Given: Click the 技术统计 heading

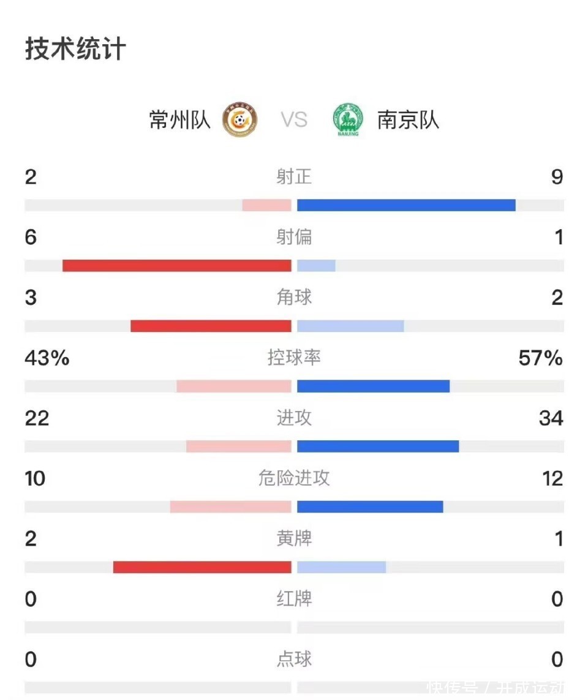Looking at the screenshot, I should (75, 49).
